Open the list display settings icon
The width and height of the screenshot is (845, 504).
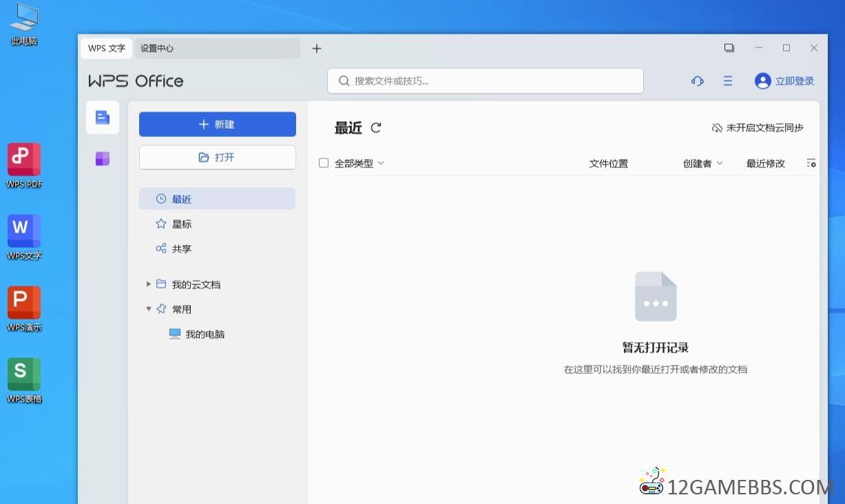(811, 163)
